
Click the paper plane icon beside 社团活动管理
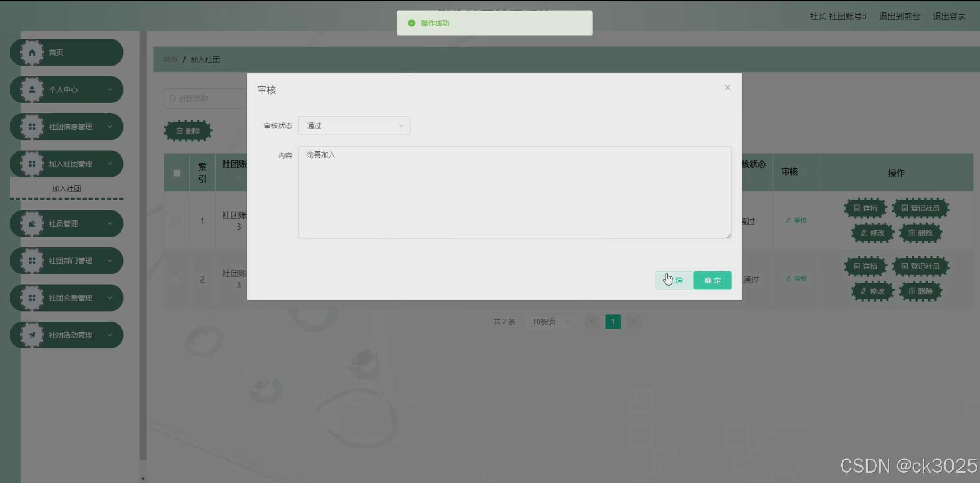coord(32,335)
